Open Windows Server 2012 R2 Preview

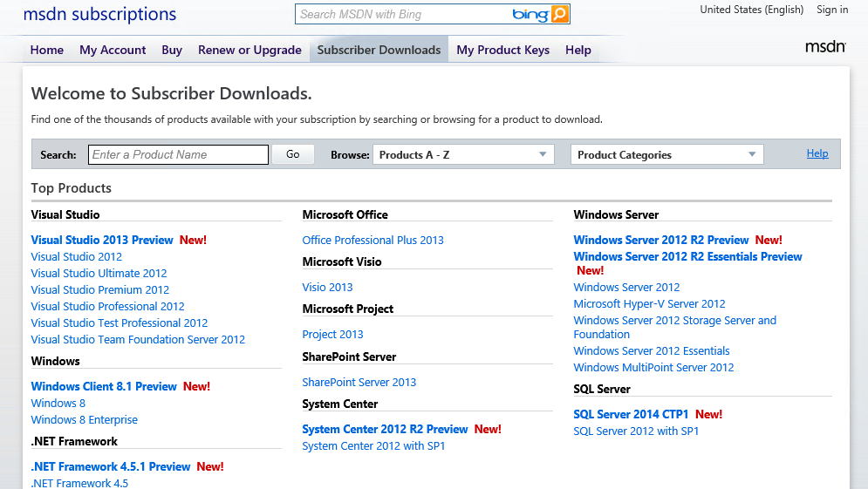pyautogui.click(x=661, y=240)
